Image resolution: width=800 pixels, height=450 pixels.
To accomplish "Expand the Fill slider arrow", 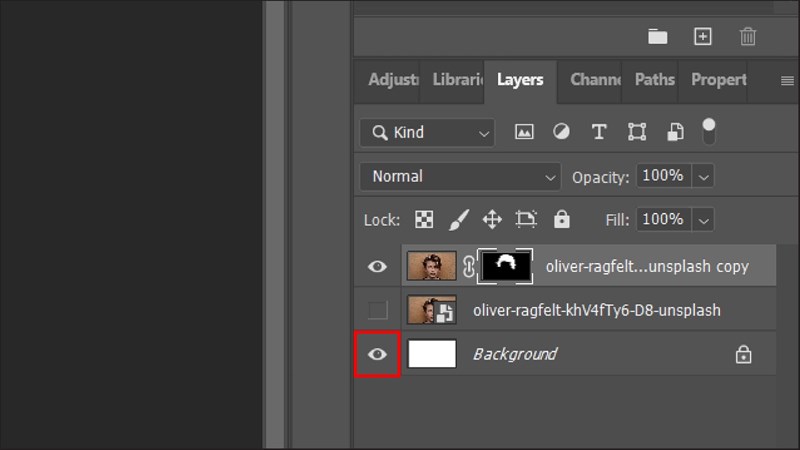I will [x=703, y=220].
